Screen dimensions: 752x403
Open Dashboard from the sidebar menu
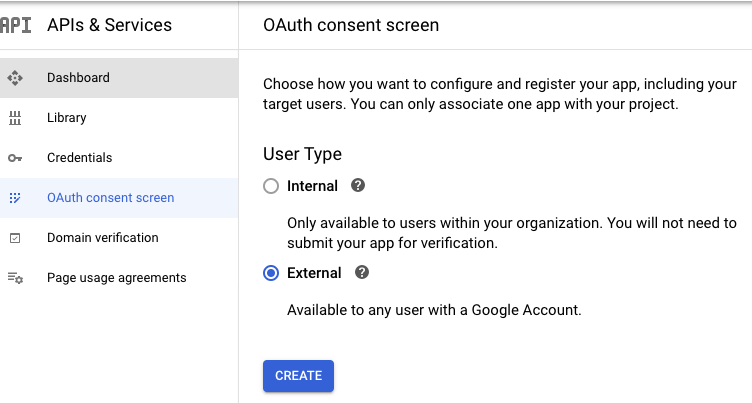click(x=78, y=78)
